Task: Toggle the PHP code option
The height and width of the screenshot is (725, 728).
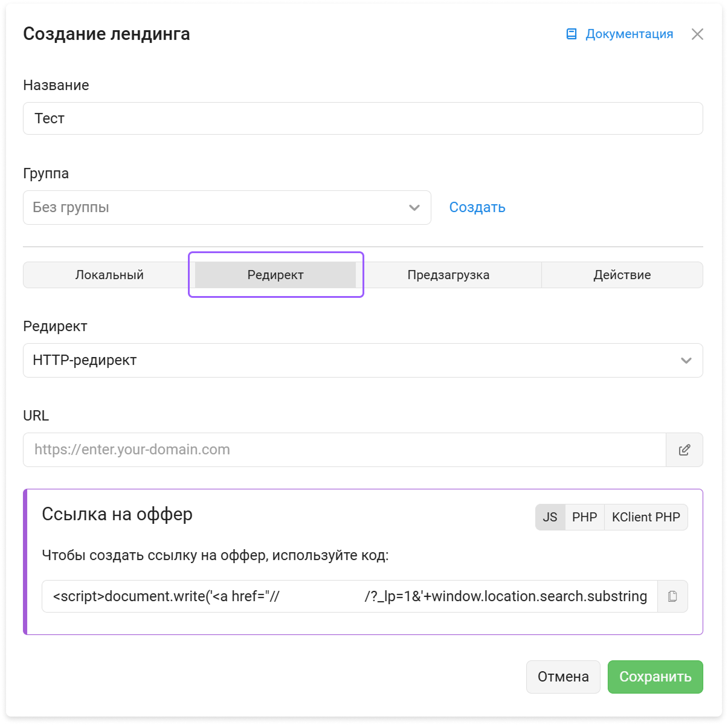Action: pos(584,517)
